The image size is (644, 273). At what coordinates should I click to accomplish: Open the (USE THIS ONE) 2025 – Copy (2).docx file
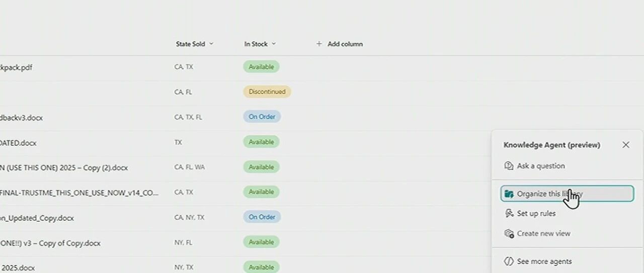[x=64, y=167]
